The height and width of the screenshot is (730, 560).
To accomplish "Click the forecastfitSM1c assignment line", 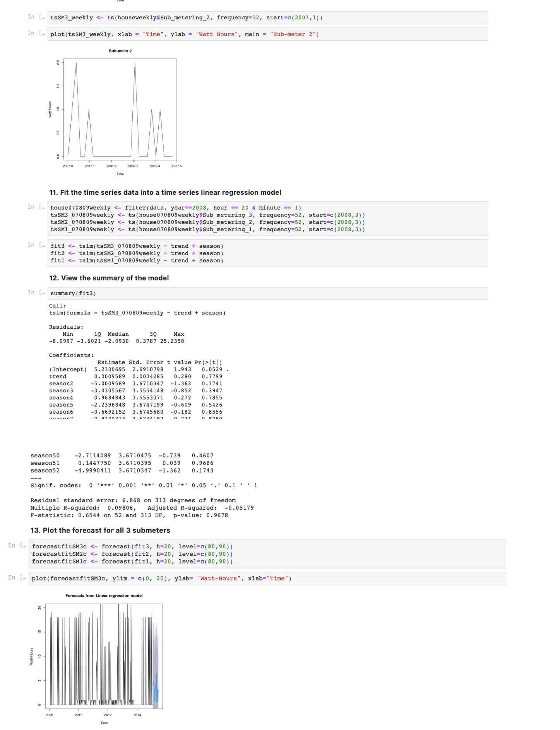I will pos(132,562).
